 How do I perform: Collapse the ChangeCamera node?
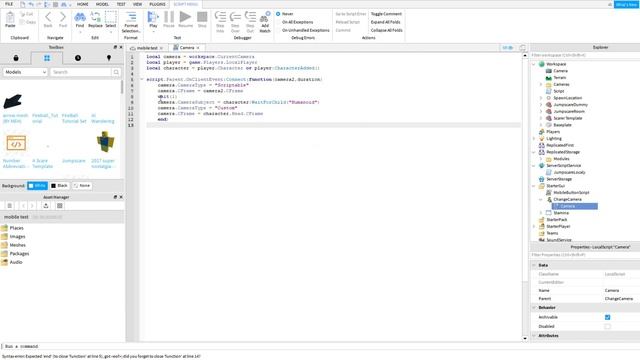point(541,200)
